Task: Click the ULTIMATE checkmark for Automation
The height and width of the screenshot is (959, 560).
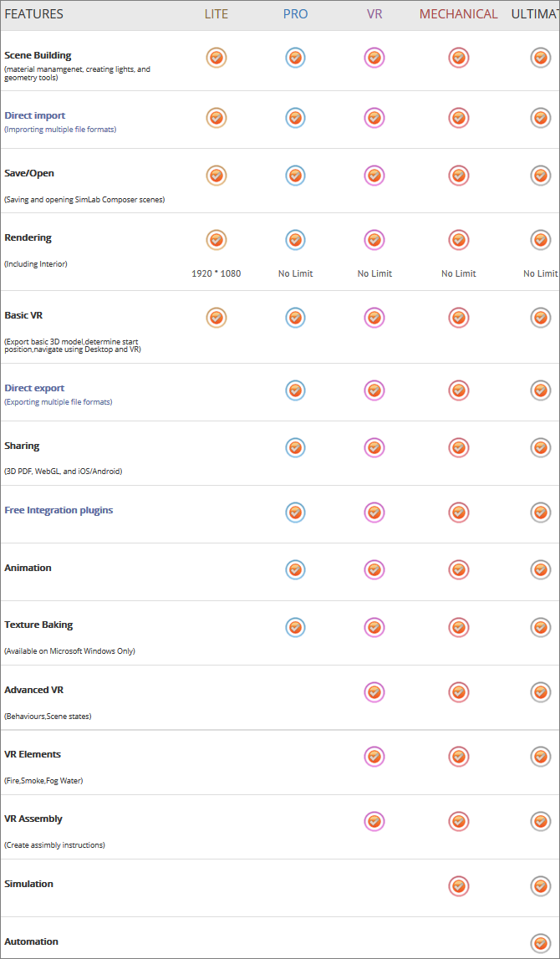Action: click(541, 943)
